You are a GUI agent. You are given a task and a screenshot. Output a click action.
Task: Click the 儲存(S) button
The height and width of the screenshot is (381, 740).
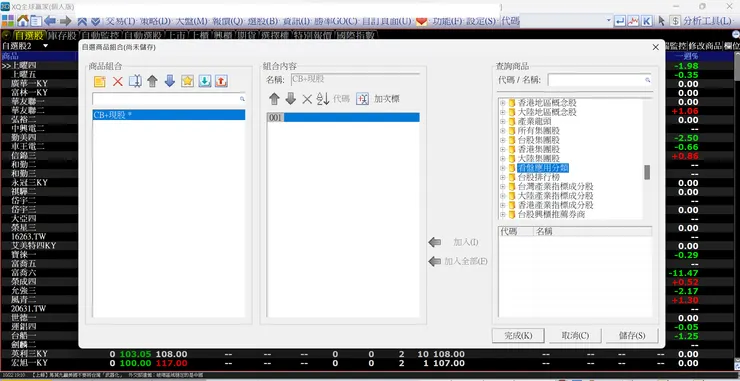(x=631, y=336)
